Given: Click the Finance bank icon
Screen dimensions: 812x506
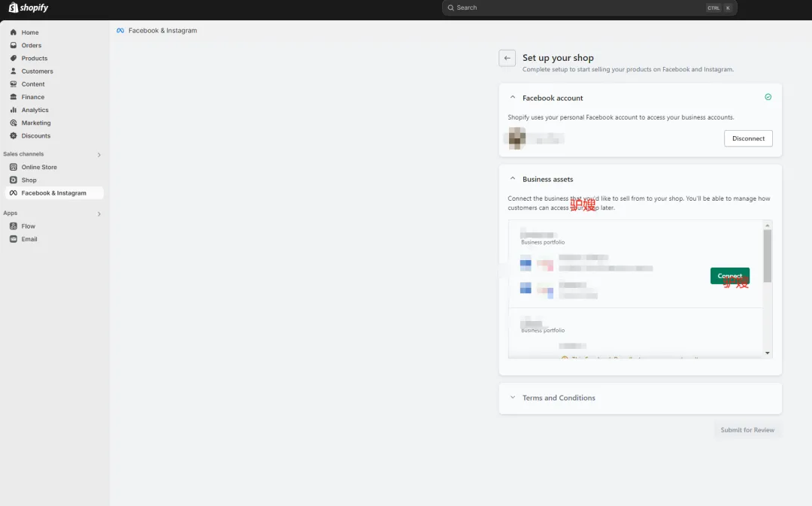Looking at the screenshot, I should click(x=14, y=97).
